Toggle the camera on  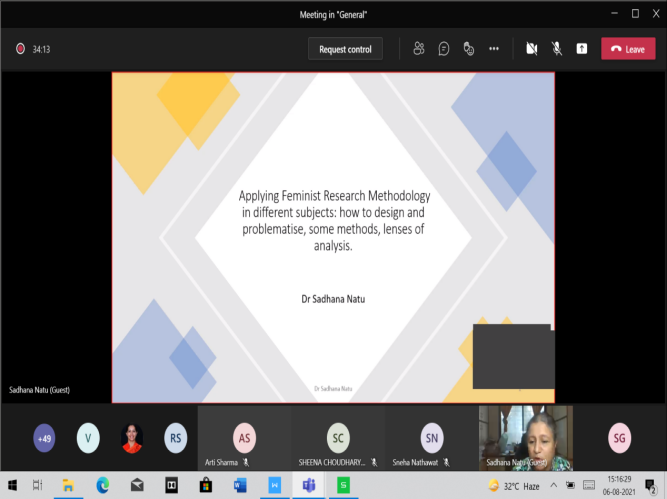(x=532, y=48)
